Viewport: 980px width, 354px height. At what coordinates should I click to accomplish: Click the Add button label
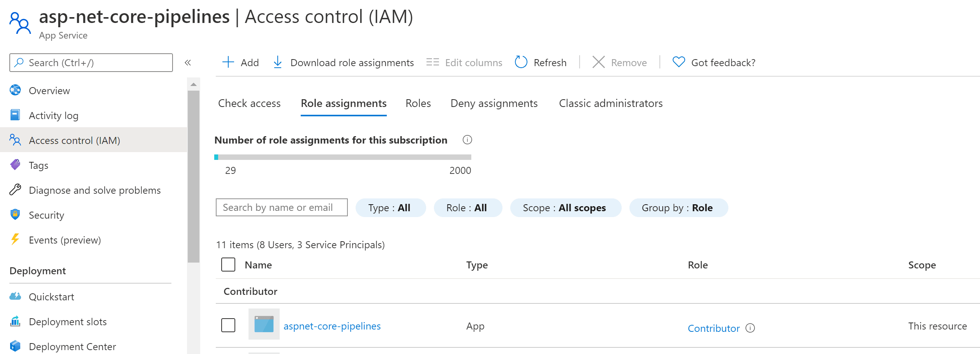(x=250, y=63)
